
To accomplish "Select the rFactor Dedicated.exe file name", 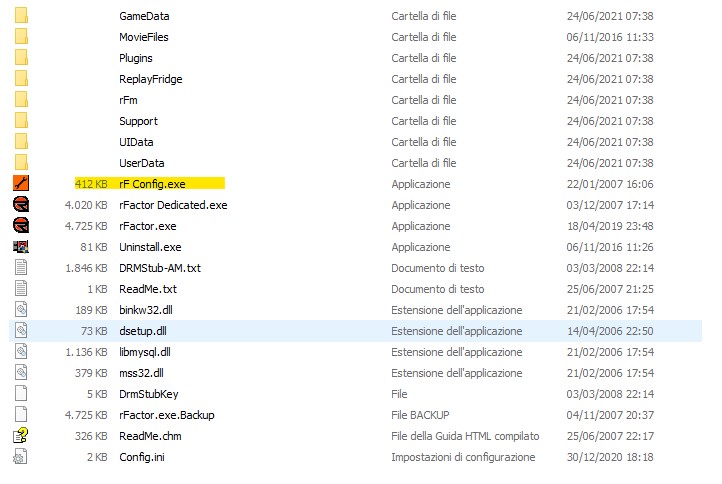I will point(173,205).
